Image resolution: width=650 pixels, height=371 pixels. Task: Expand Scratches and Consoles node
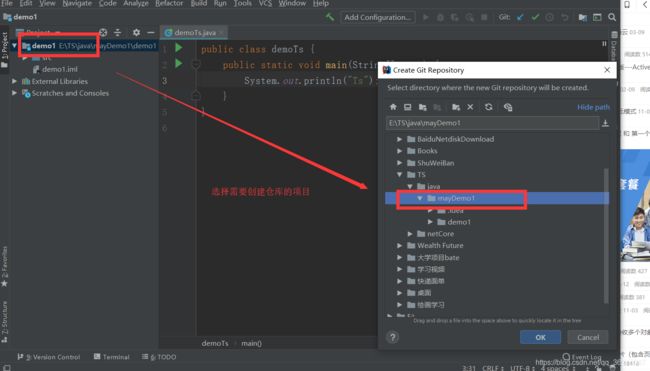coord(15,93)
